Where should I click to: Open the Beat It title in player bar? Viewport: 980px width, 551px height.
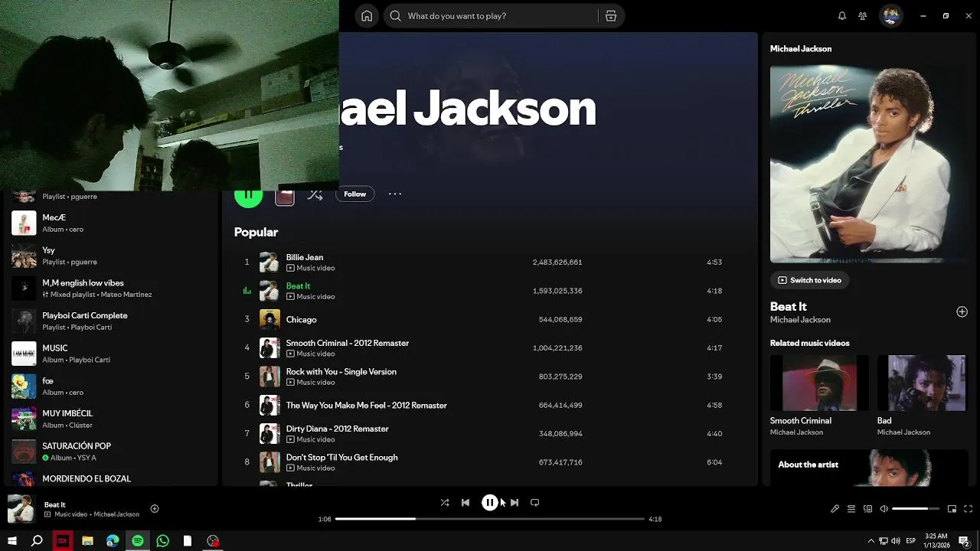55,504
